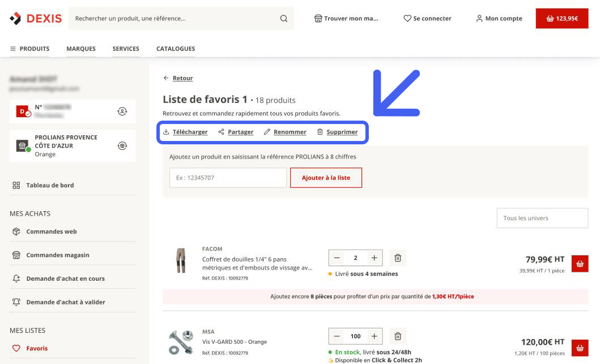This screenshot has width=600, height=364.
Task: Click the Ajouter à la liste button
Action: coord(326,178)
